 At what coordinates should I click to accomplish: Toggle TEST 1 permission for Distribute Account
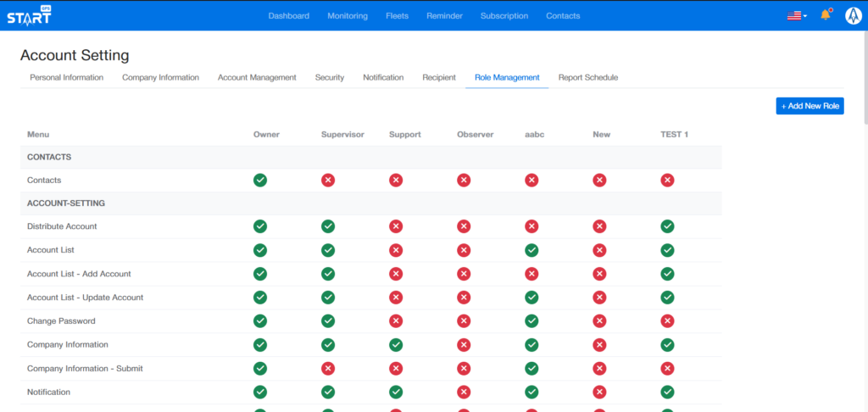[667, 226]
